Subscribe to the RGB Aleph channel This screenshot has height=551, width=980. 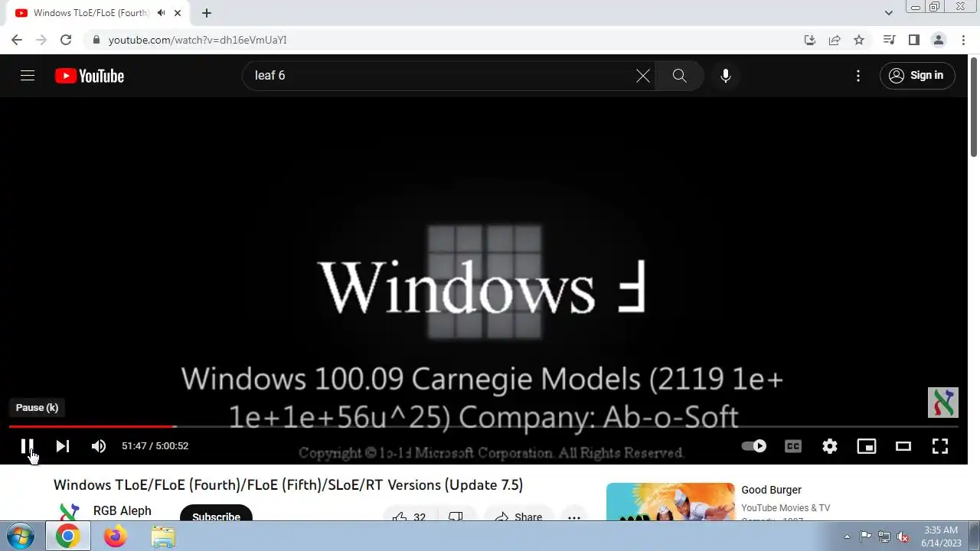pos(216,513)
